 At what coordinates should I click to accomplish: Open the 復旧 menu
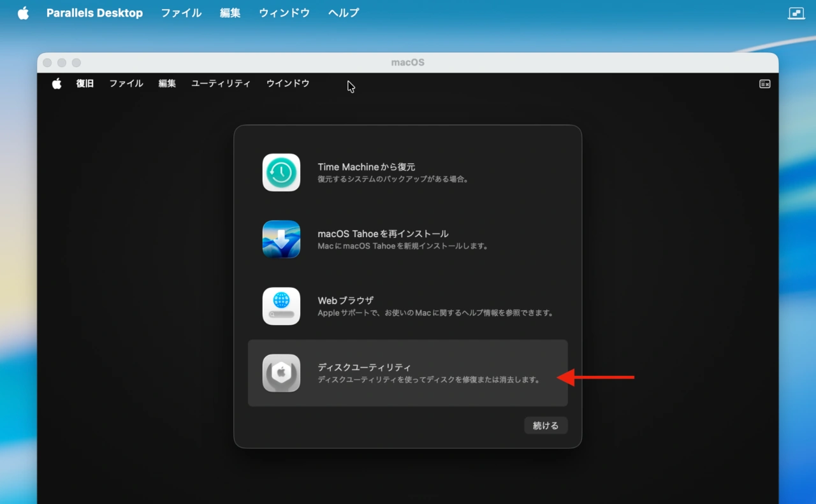(x=85, y=83)
